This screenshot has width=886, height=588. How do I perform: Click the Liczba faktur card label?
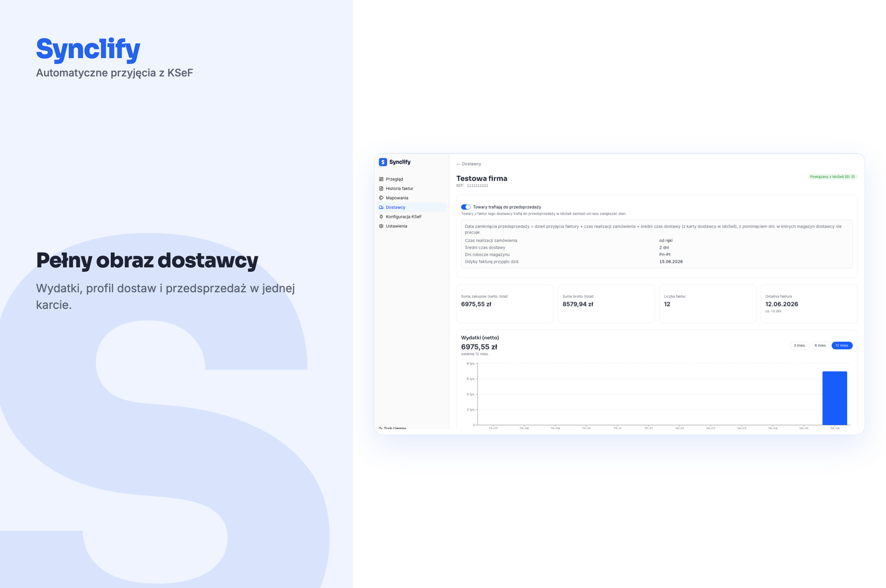pyautogui.click(x=675, y=296)
